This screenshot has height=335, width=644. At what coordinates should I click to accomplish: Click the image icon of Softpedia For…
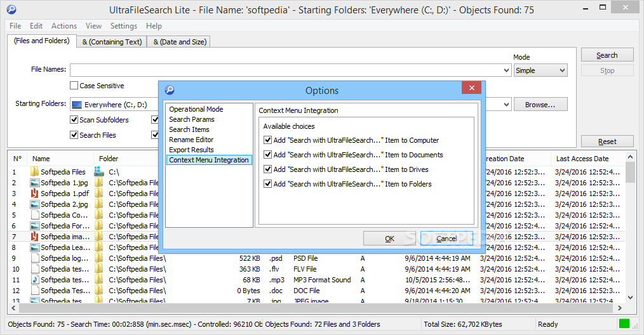[34, 226]
